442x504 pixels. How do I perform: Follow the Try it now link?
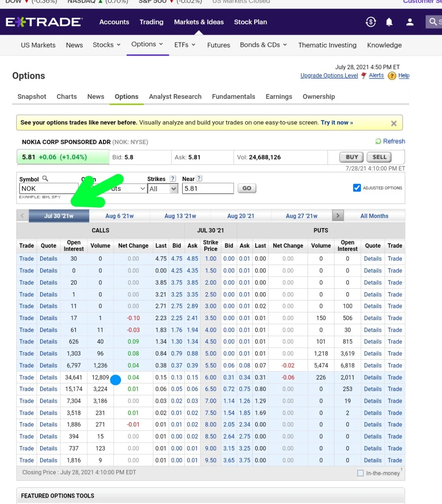(337, 122)
